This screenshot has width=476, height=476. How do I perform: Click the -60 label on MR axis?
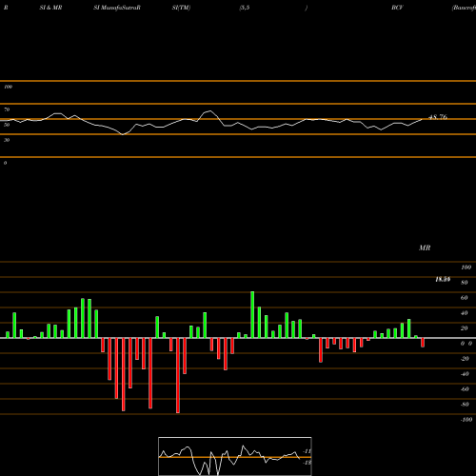[x=465, y=389]
